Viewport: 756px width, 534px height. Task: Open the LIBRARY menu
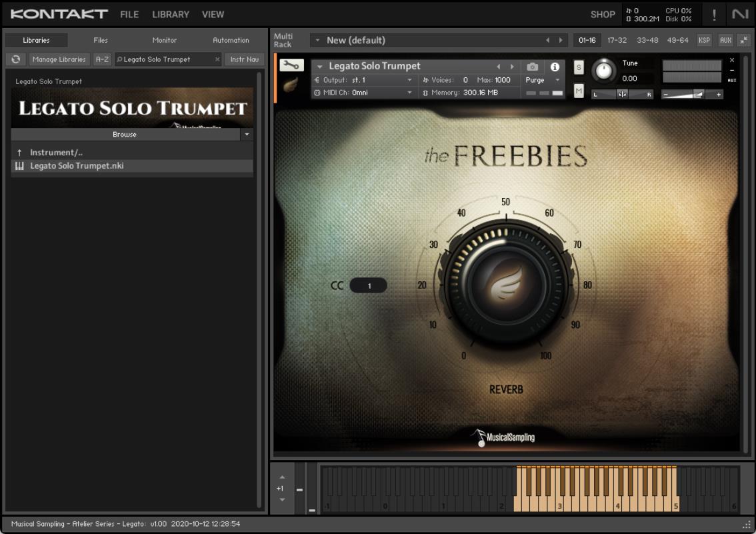171,15
